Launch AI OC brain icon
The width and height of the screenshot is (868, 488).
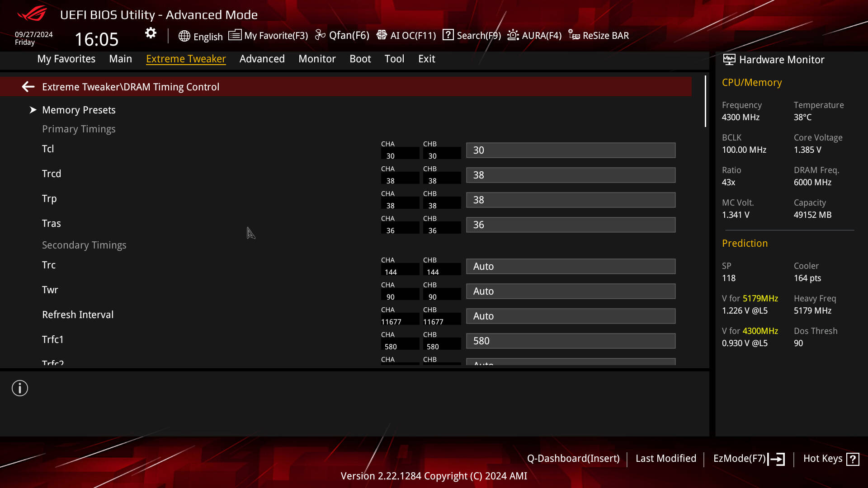[x=382, y=35]
